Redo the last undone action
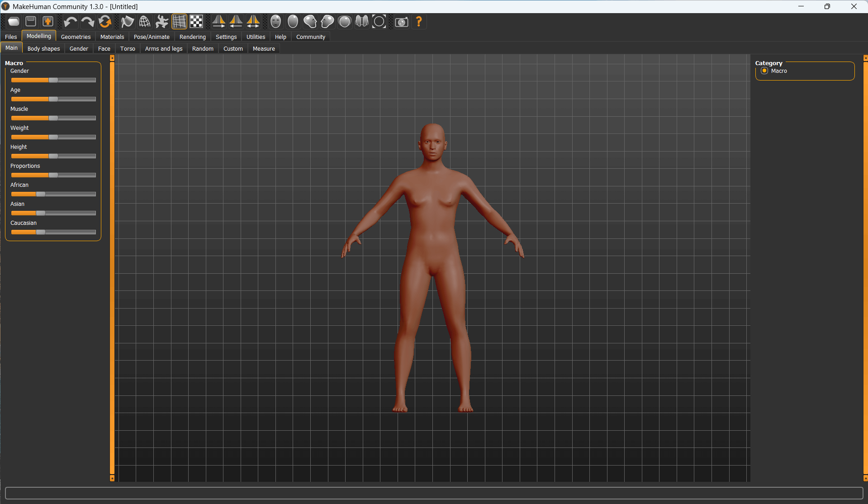This screenshot has width=868, height=504. click(x=87, y=22)
